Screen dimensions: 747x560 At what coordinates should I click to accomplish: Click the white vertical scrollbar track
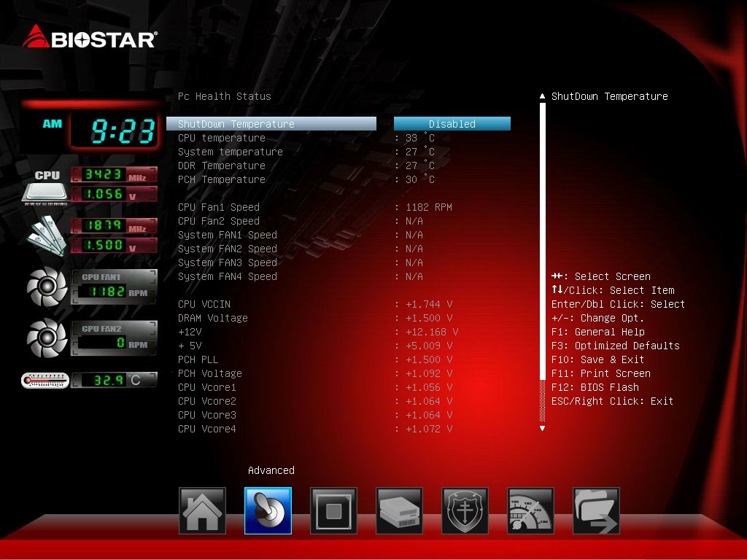[542, 241]
